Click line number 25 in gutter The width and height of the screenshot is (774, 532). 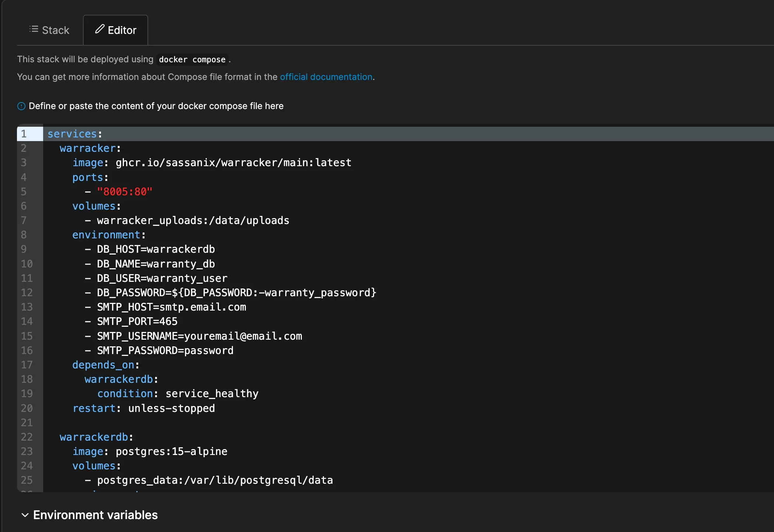coord(27,480)
